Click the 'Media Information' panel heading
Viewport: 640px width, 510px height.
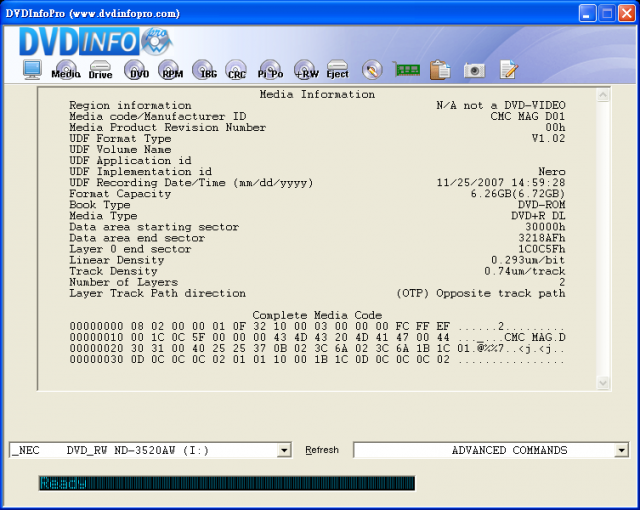click(317, 94)
